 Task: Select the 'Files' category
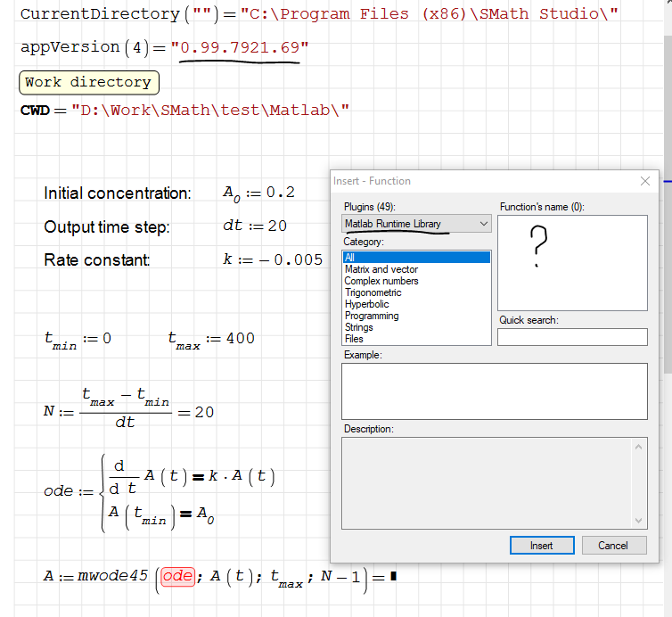pyautogui.click(x=355, y=339)
